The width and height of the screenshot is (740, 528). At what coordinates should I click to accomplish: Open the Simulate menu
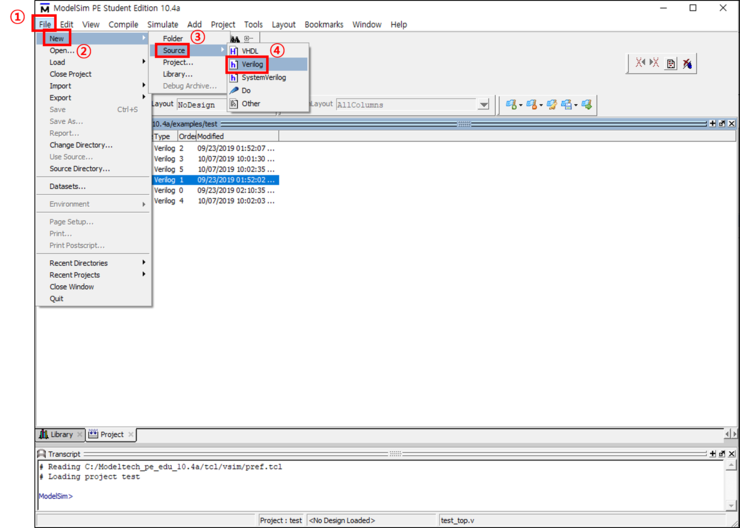tap(163, 25)
